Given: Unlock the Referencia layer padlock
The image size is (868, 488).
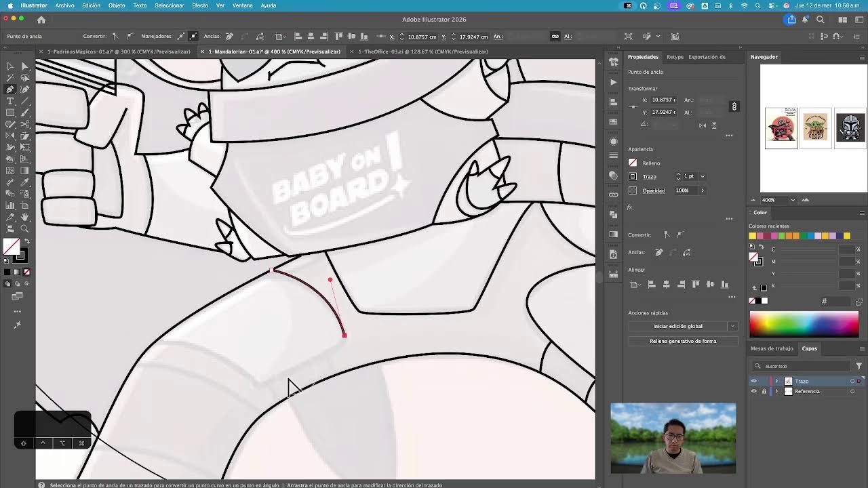Looking at the screenshot, I should click(x=764, y=391).
